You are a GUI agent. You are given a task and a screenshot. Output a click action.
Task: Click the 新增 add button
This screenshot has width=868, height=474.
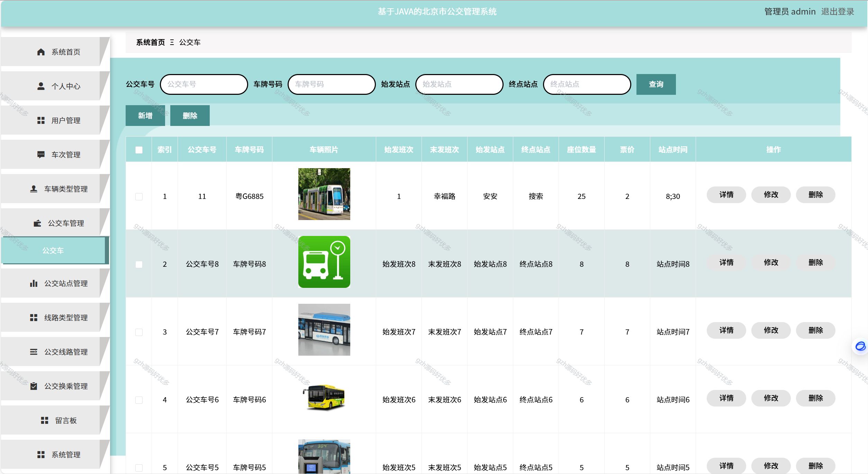coord(145,116)
